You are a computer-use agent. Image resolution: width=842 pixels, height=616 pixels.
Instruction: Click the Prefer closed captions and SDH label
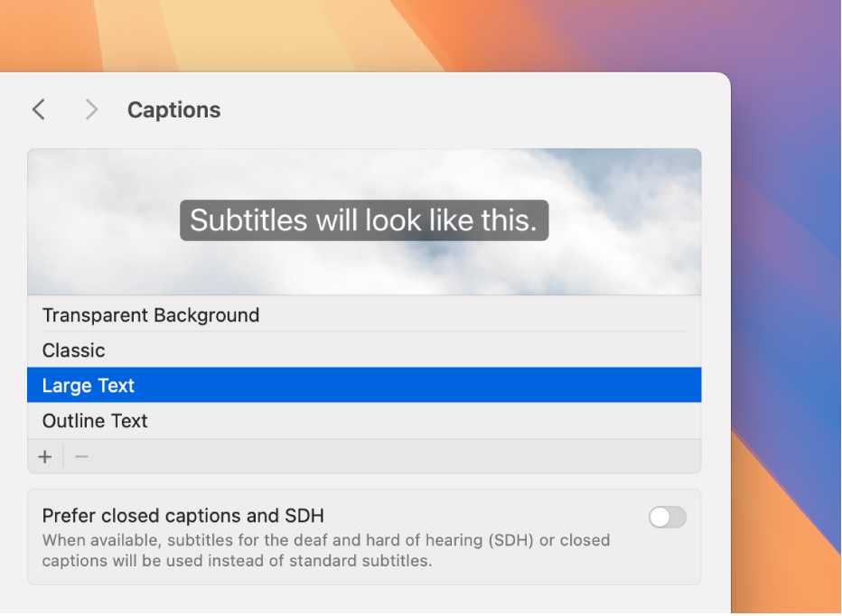pos(183,516)
